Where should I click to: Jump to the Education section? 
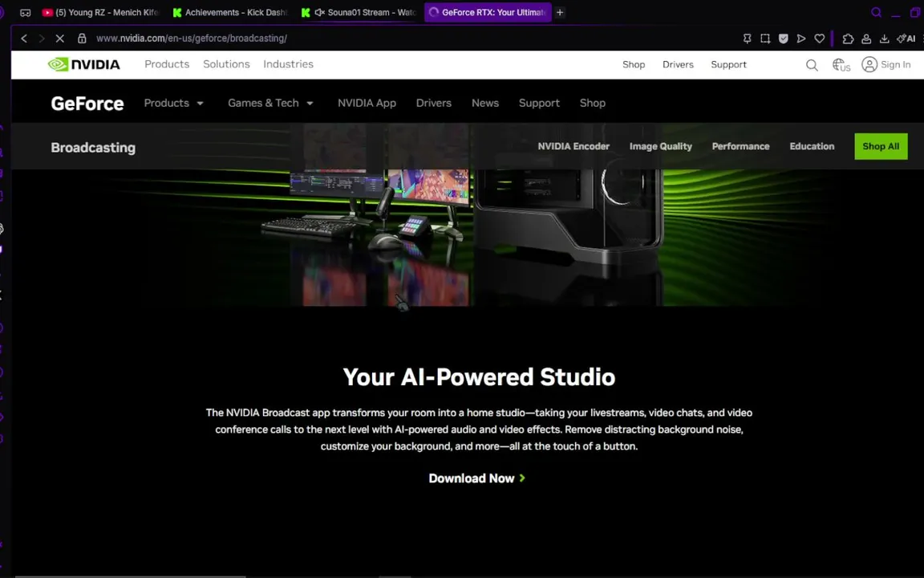coord(812,146)
